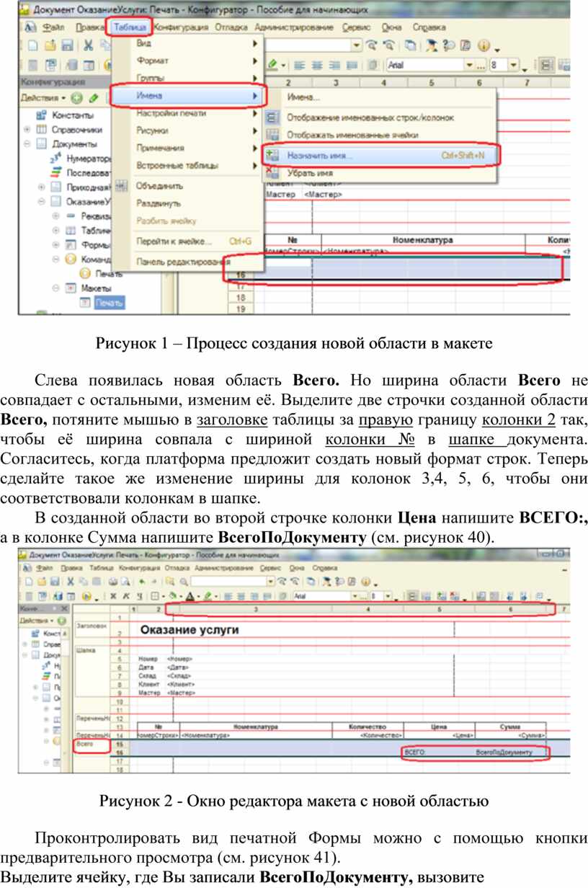Select the align right icon in Figure 1
This screenshot has width=588, height=888.
334,65
